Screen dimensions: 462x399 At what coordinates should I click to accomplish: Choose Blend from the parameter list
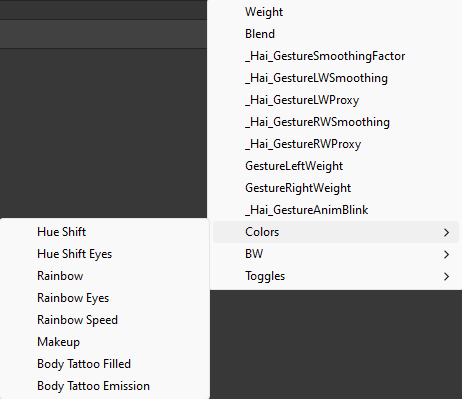click(x=336, y=34)
